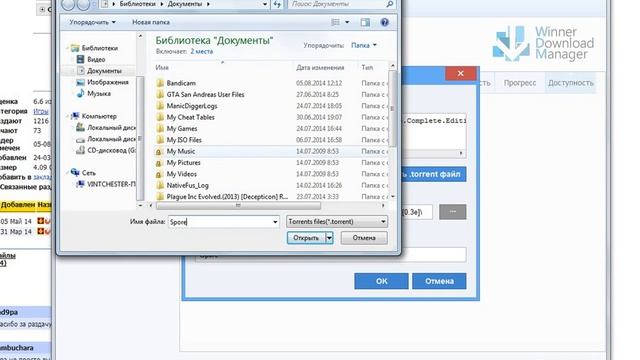Select My Games folder

182,129
